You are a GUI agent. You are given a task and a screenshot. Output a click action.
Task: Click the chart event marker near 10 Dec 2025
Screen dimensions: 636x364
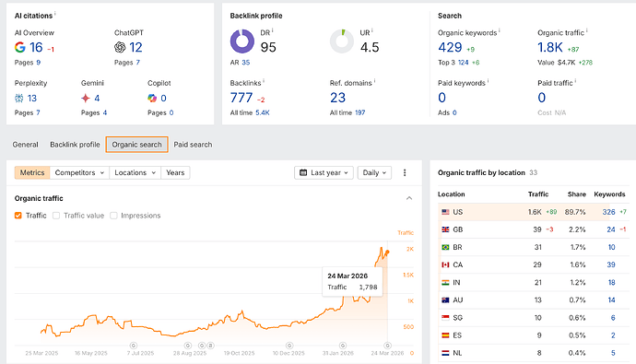point(289,346)
